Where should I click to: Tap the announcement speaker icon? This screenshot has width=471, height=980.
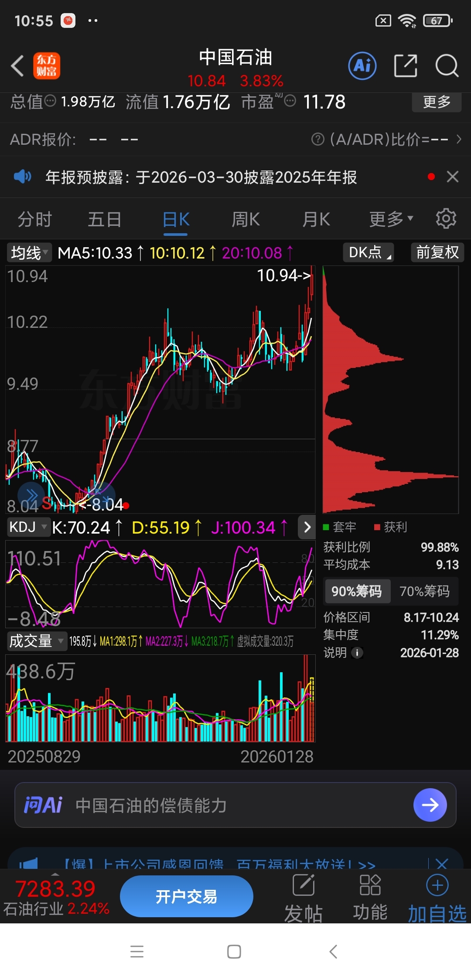coord(22,177)
